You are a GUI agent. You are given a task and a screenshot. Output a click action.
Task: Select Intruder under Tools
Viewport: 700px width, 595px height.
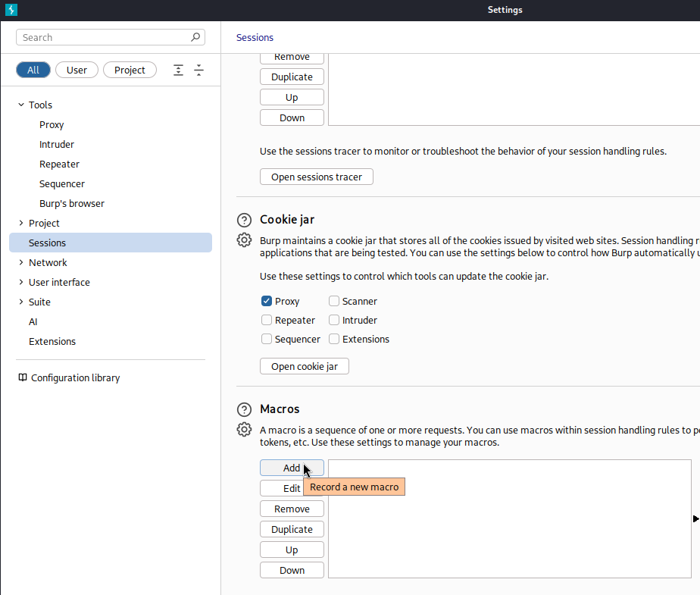(x=57, y=144)
